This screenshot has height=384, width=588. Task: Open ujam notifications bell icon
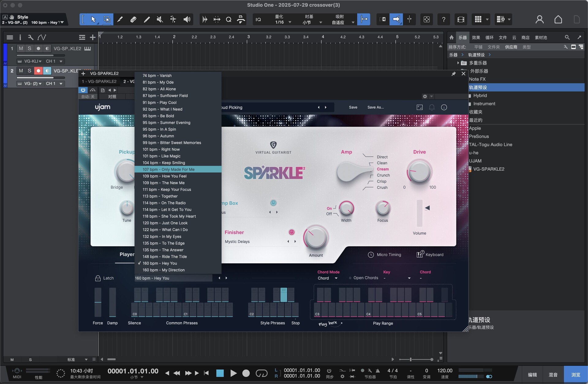tap(432, 107)
